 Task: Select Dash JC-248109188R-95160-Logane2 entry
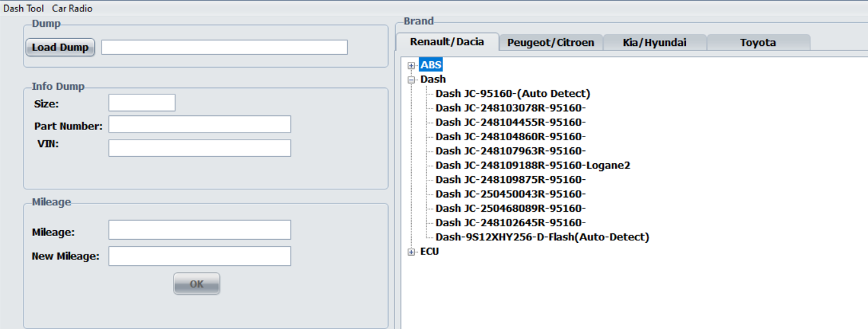click(532, 165)
